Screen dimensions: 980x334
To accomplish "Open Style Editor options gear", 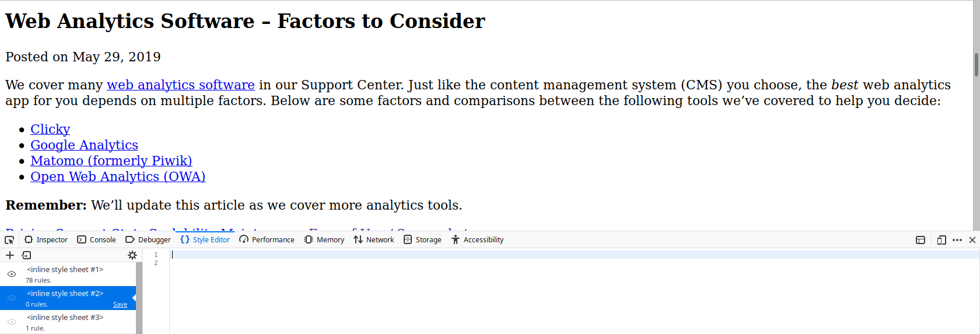I will 132,255.
